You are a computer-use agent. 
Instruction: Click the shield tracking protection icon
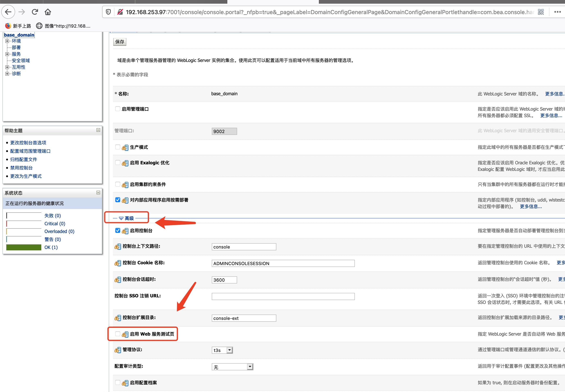108,12
